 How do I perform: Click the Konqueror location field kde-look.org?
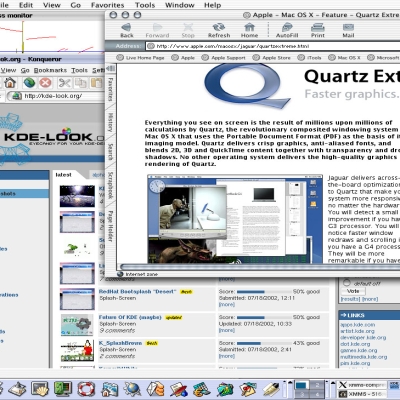click(56, 96)
